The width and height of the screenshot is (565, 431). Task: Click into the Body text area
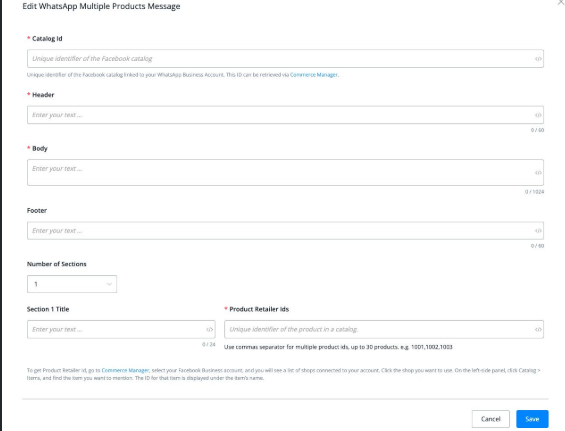(x=285, y=173)
